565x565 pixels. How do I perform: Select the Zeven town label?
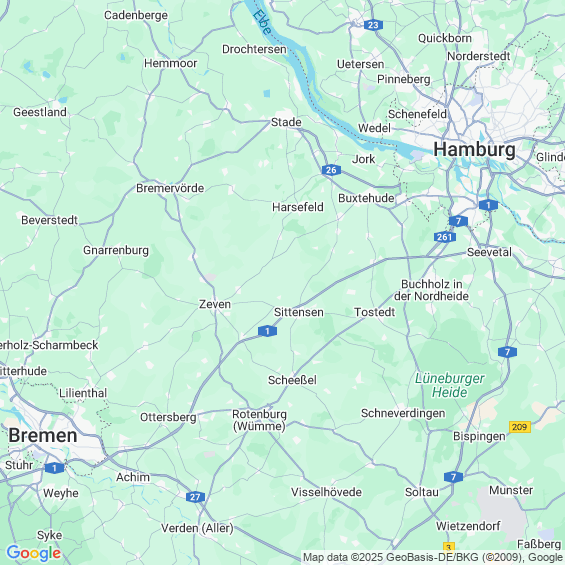[215, 304]
